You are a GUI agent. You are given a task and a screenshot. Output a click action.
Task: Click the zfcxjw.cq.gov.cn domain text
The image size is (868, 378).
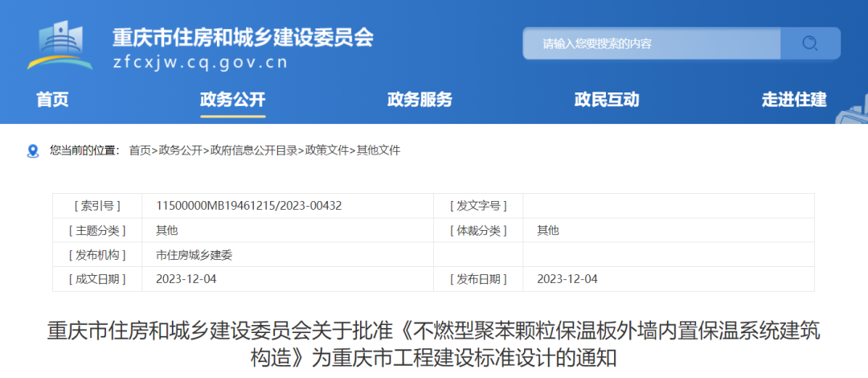(200, 62)
